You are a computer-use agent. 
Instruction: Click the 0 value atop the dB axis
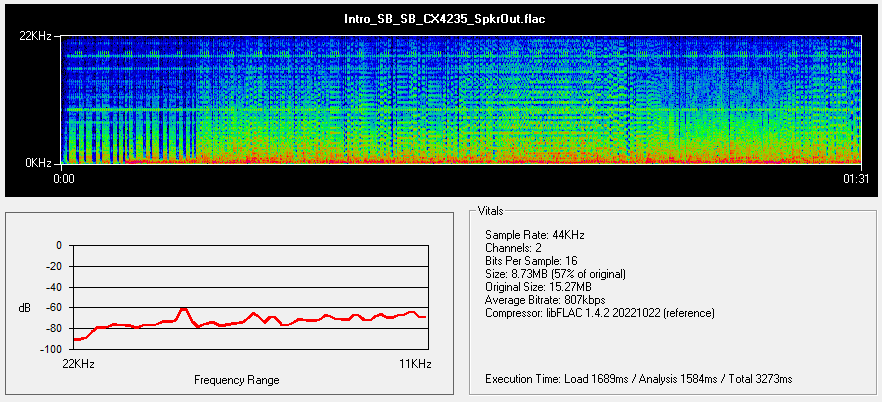(58, 245)
